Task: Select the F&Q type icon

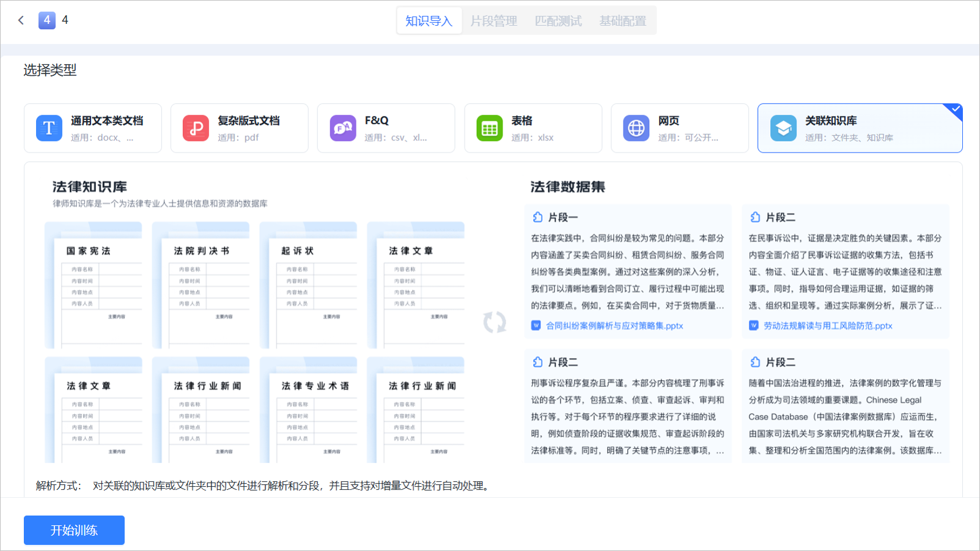Action: [342, 128]
